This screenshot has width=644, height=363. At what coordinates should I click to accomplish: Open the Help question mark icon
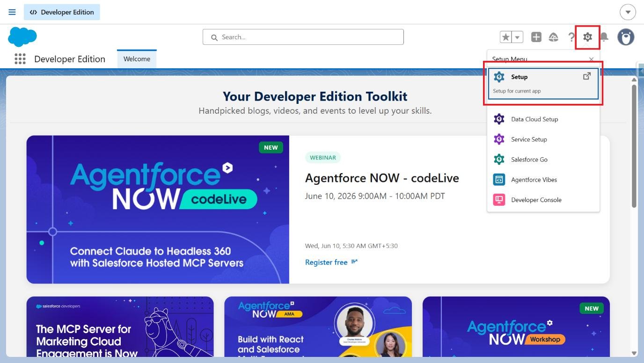pos(571,37)
